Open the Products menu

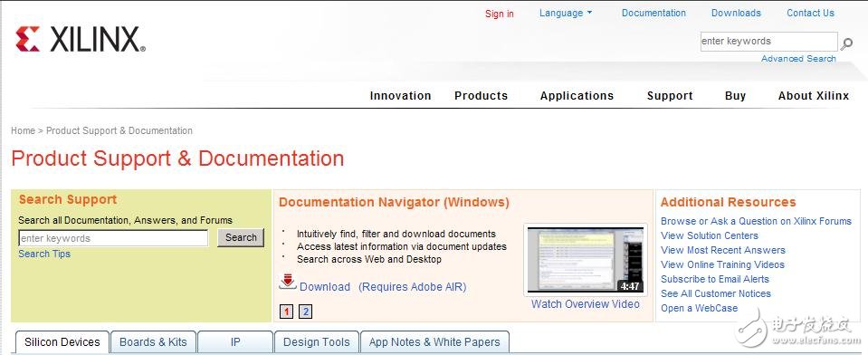point(481,96)
